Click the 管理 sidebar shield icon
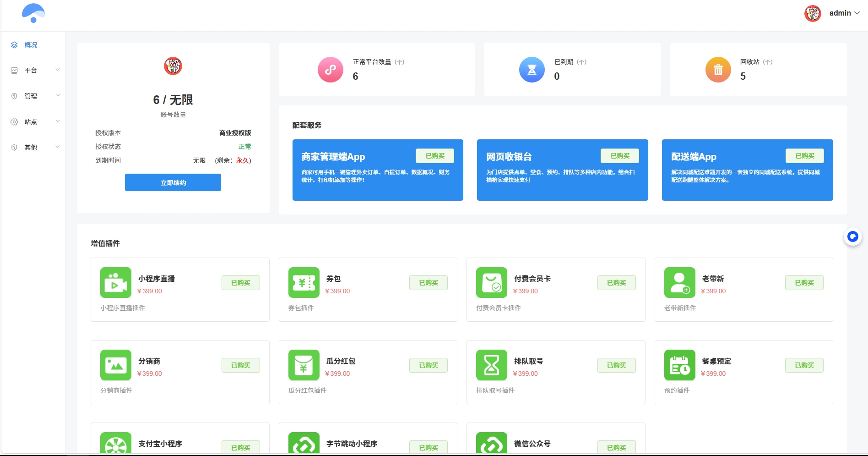Image resolution: width=868 pixels, height=456 pixels. pyautogui.click(x=14, y=96)
